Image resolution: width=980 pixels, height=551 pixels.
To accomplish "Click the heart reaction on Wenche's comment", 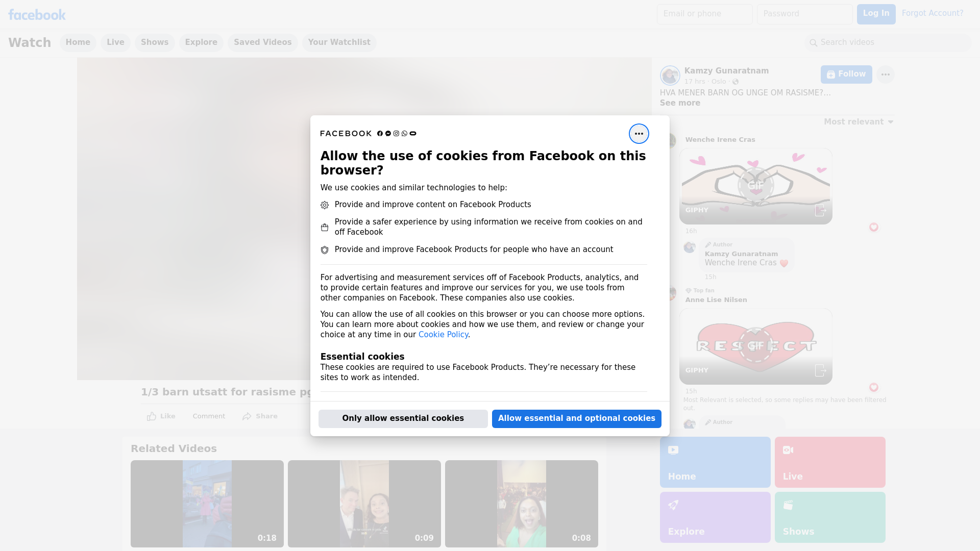I will click(873, 227).
